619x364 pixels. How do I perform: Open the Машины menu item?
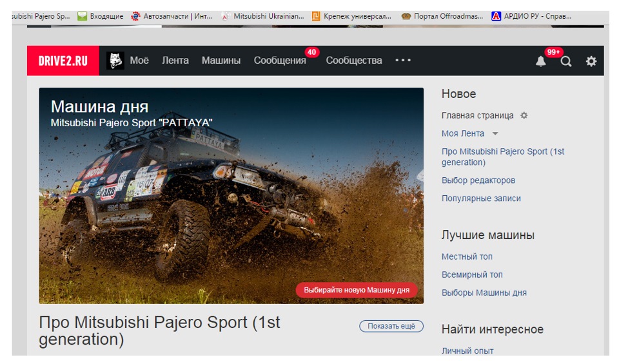coord(221,61)
